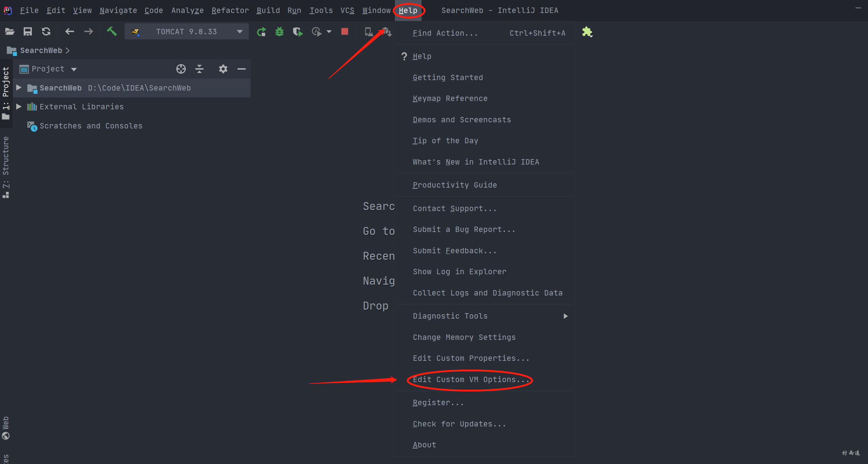Expand the External Libraries tree node
Image resolution: width=868 pixels, height=464 pixels.
19,106
